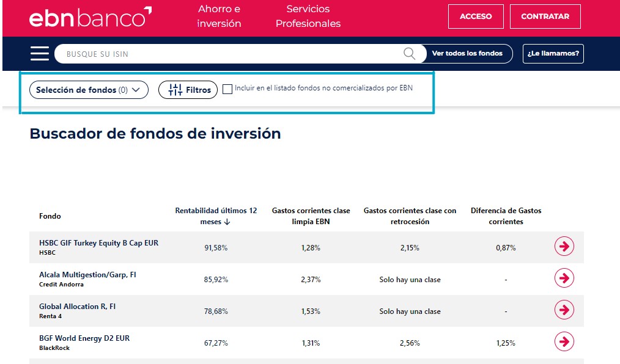Click the Renta 4 manager label

tap(51, 316)
